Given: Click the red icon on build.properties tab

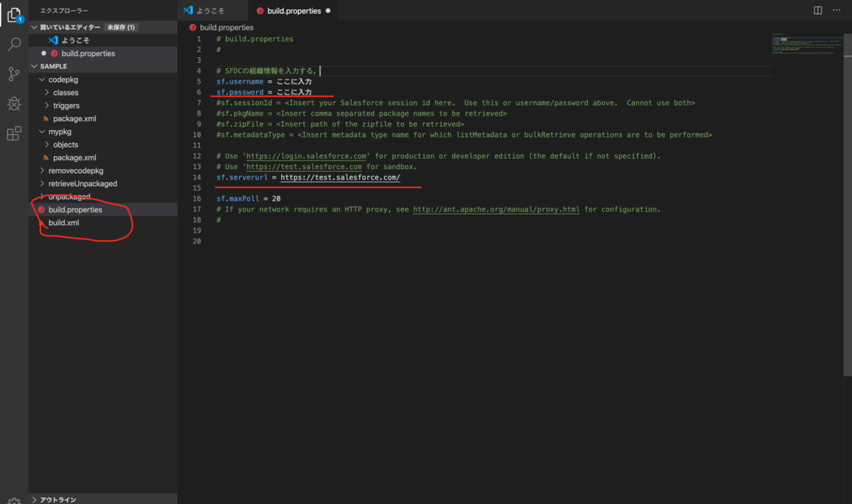Looking at the screenshot, I should [260, 11].
